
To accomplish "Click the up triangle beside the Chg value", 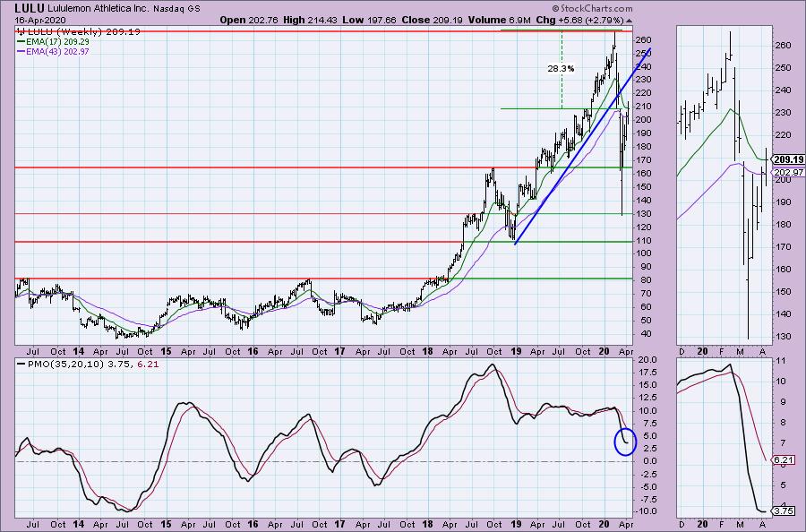I will tap(630, 21).
